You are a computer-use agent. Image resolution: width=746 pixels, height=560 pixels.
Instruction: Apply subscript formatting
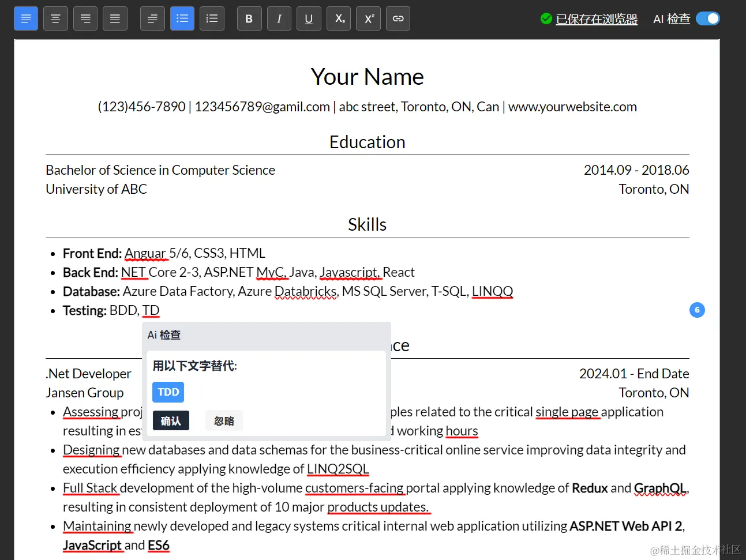point(339,18)
